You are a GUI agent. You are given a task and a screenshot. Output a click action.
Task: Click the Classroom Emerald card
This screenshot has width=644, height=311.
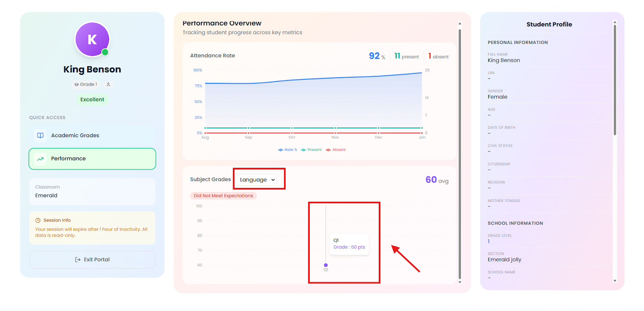coord(92,192)
